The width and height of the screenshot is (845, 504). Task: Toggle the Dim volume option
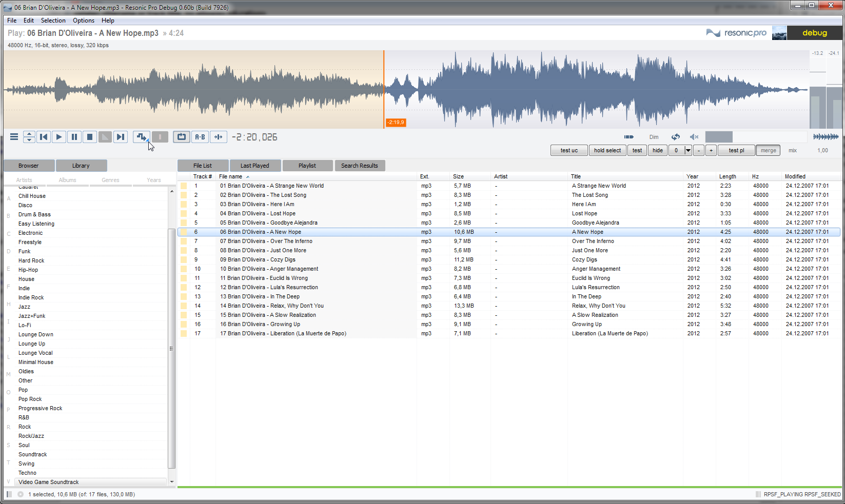pos(654,137)
